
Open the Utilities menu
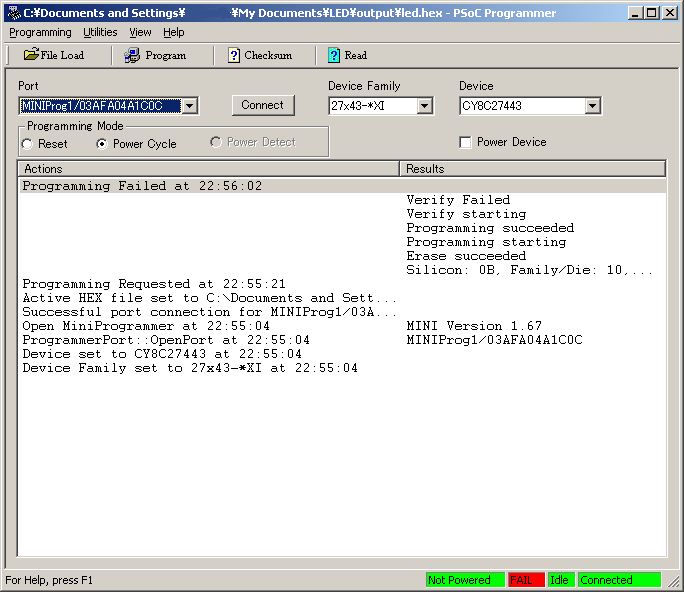pyautogui.click(x=100, y=32)
